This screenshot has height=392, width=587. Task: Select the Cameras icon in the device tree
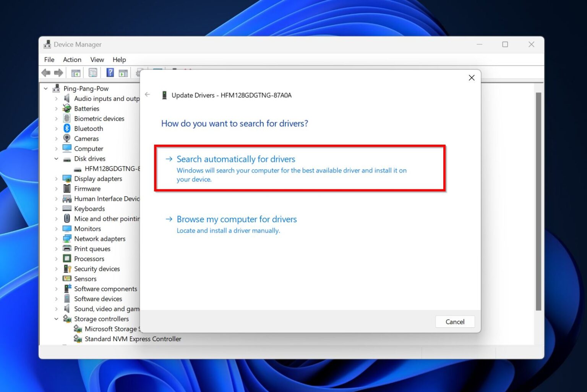point(67,139)
